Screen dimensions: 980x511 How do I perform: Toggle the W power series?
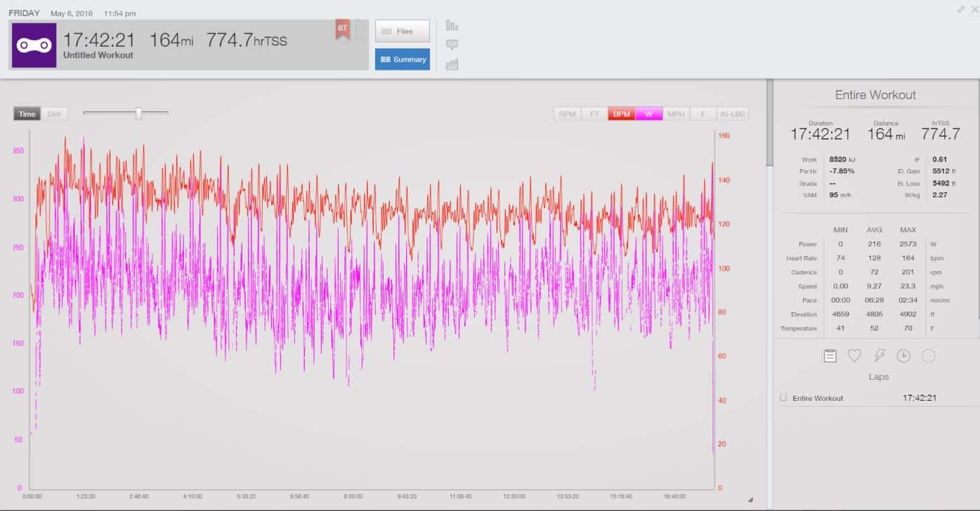coord(649,114)
